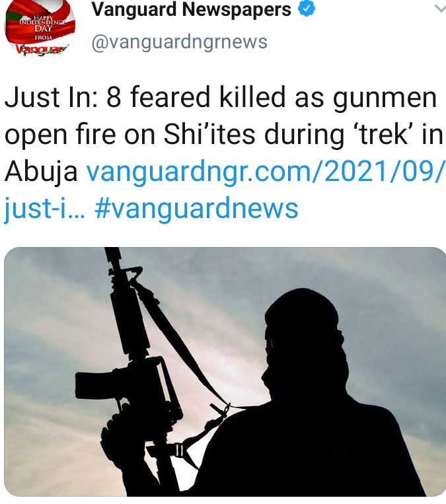Open the Vanguard Newspapers account name
Screen dimensions: 446x504
(192, 9)
